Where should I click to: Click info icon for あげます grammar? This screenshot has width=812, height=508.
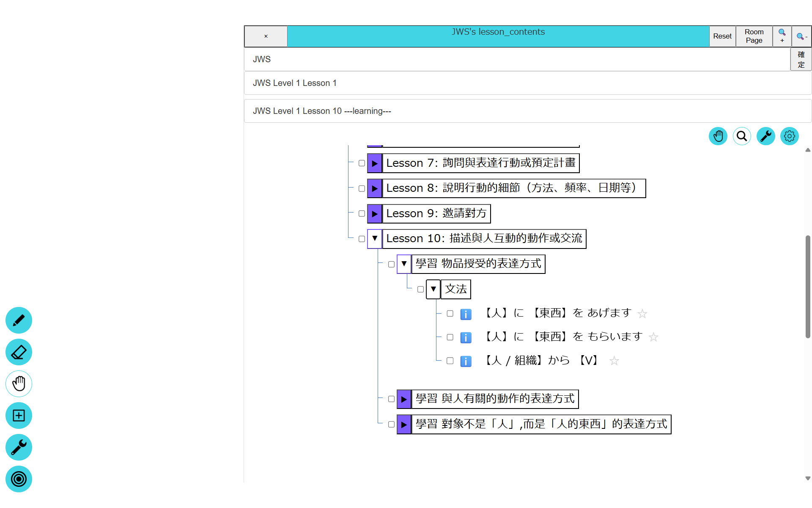pos(466,314)
